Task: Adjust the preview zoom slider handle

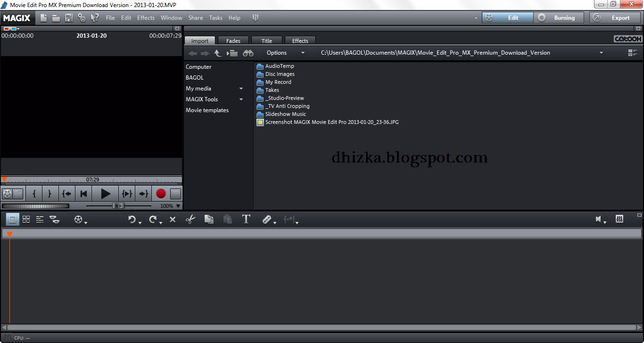Action: coord(118,205)
